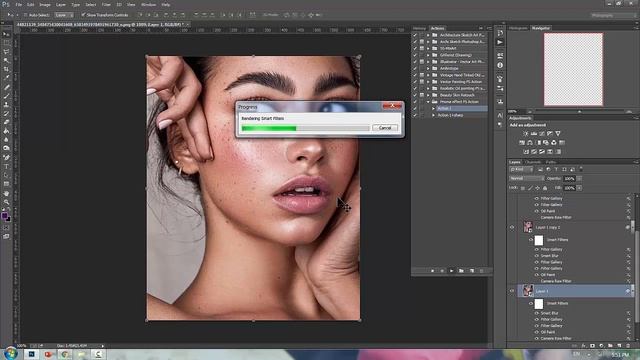
Task: Toggle checkmark for Vector Painting PS Action set
Action: (415, 82)
